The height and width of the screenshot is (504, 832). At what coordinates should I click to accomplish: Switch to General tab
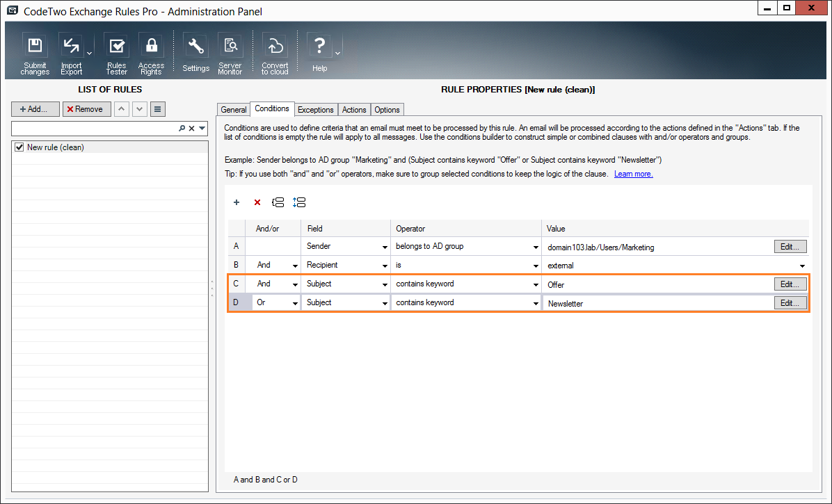[234, 110]
